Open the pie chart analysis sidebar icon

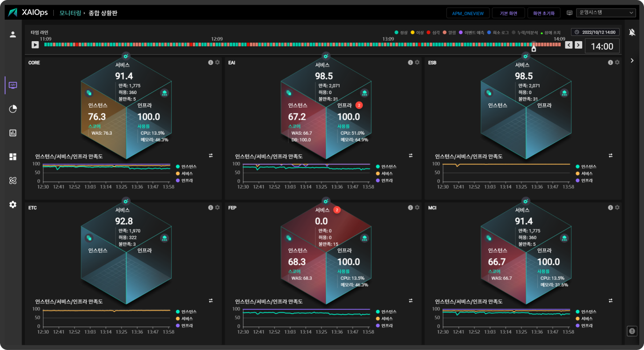click(x=13, y=109)
